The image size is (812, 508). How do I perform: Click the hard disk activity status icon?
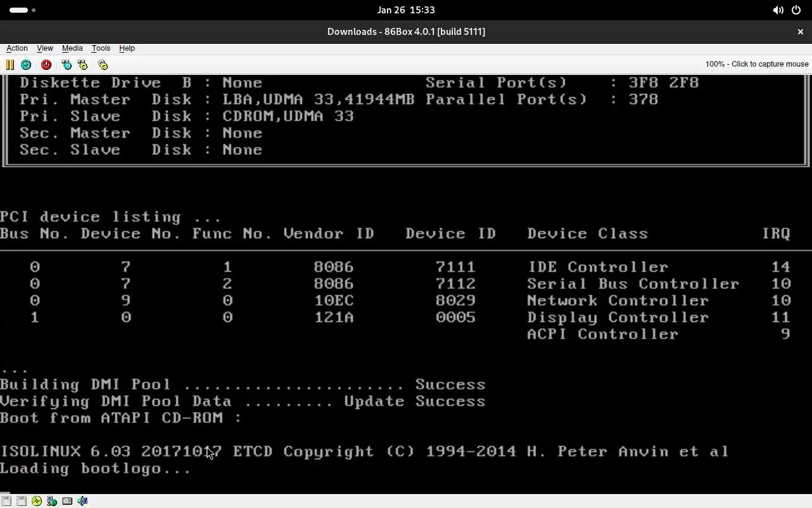click(x=67, y=501)
